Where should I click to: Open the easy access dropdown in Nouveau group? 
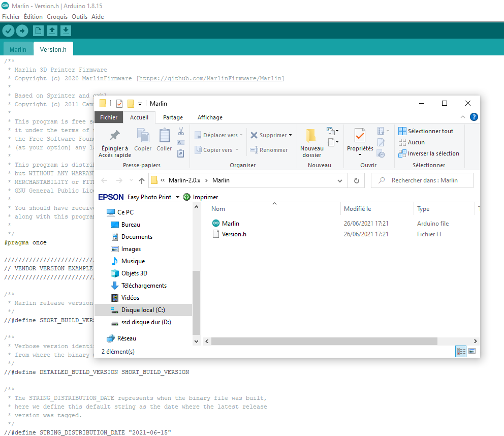333,142
